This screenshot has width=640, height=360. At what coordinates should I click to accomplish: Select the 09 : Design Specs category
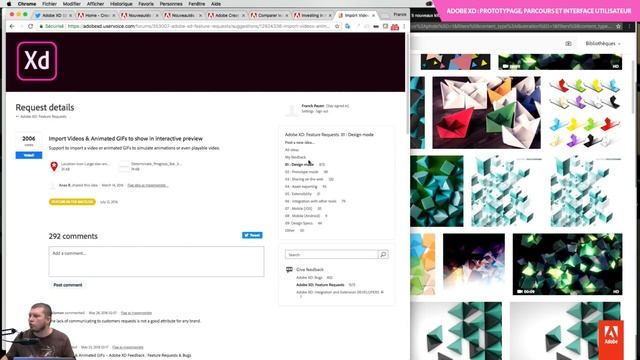tap(299, 223)
